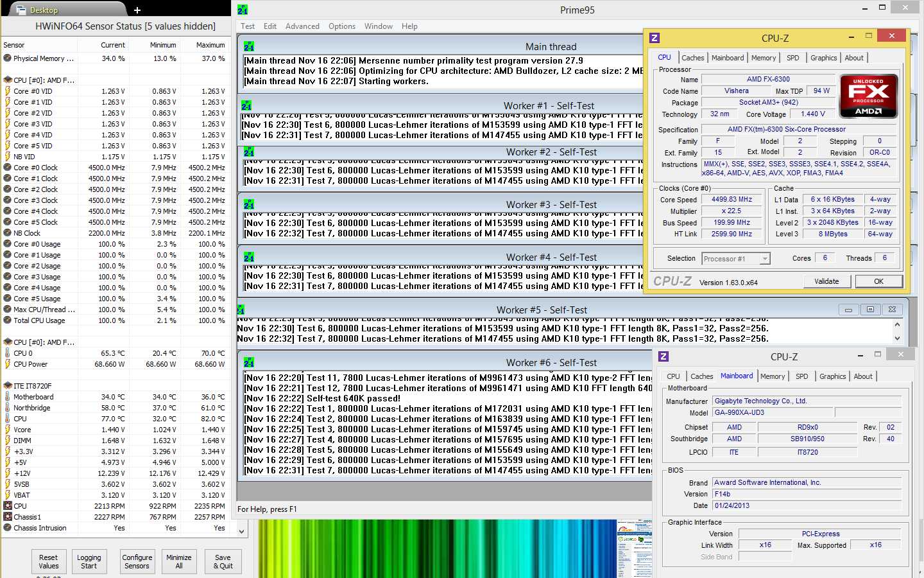Click the Worker #1 Self-Test window icon

(x=246, y=105)
